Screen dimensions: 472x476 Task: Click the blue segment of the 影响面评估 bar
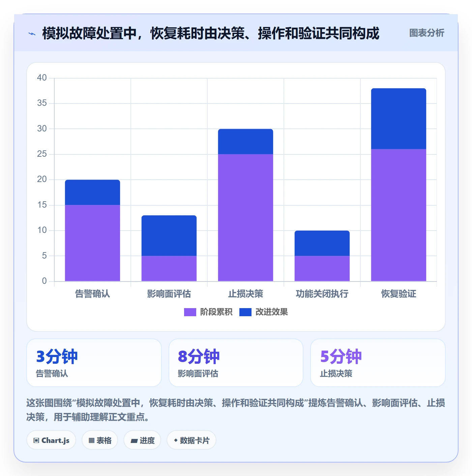click(169, 236)
